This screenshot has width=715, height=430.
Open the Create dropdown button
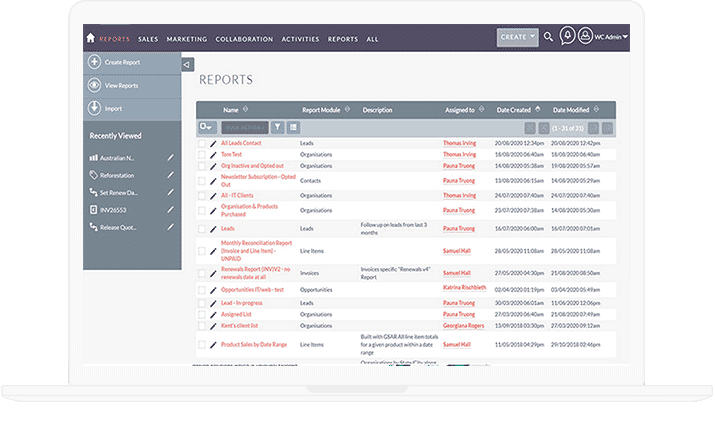517,38
